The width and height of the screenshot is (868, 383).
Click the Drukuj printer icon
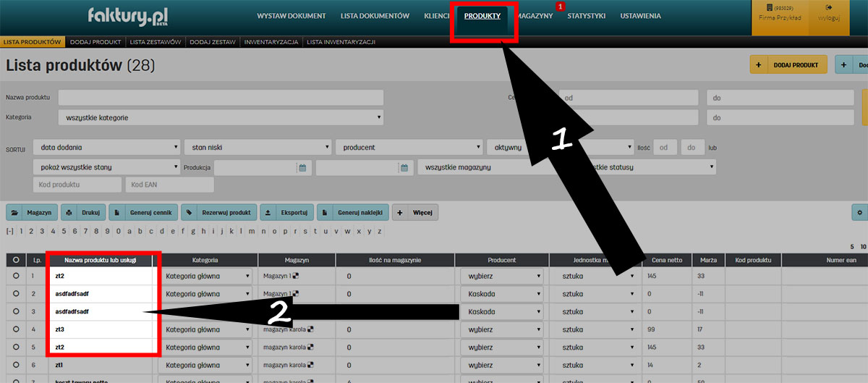point(69,213)
